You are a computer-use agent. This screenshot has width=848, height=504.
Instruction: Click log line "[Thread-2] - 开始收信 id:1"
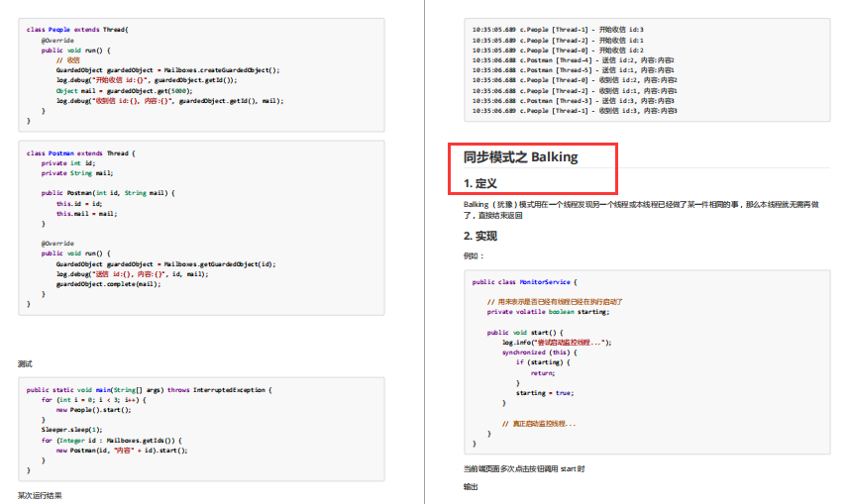point(558,41)
